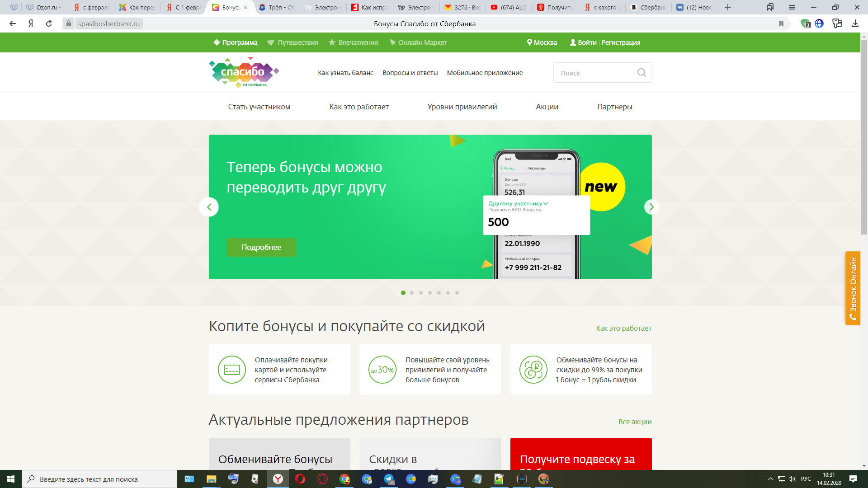Open Telegram from the taskbar

(389, 479)
